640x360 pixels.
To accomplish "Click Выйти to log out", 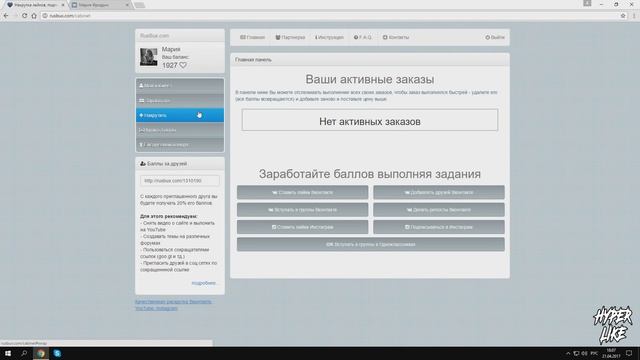I will tap(495, 37).
